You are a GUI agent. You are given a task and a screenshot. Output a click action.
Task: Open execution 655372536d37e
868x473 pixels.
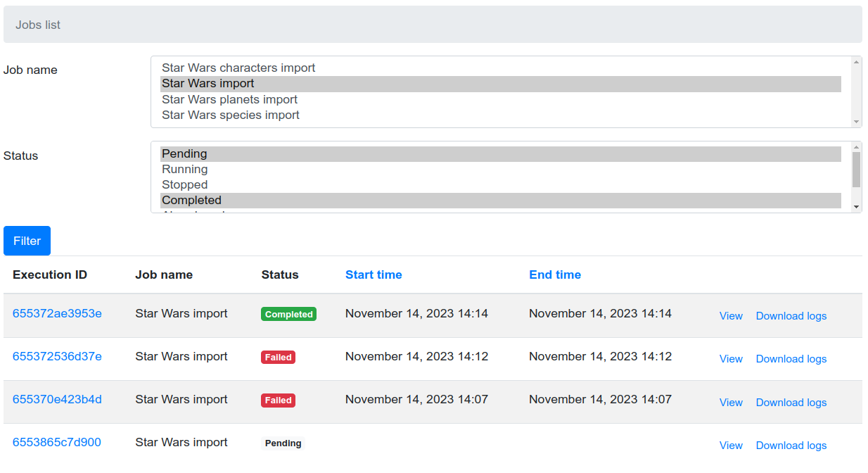[x=57, y=357]
